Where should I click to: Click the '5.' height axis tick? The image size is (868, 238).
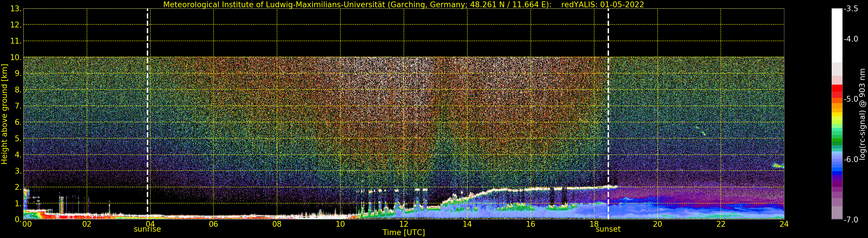[x=18, y=138]
